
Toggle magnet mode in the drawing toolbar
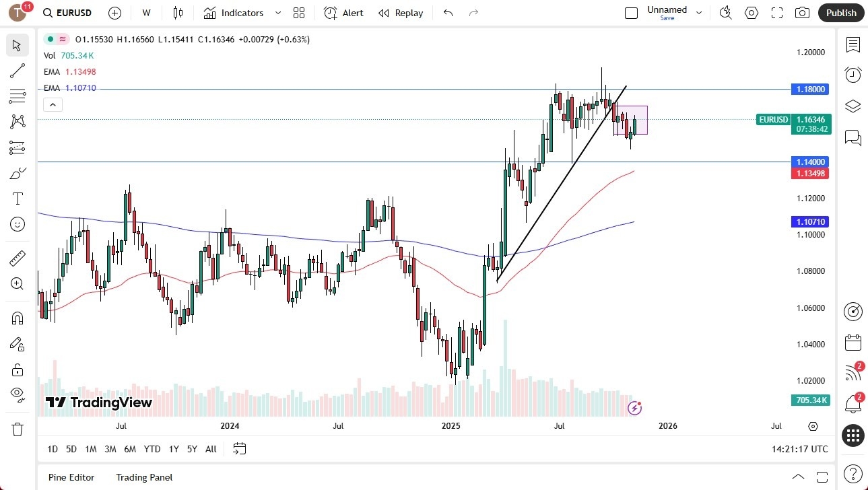coord(18,317)
